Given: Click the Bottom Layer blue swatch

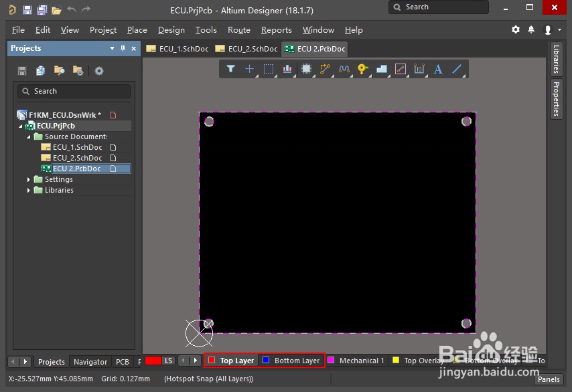Looking at the screenshot, I should pos(266,360).
